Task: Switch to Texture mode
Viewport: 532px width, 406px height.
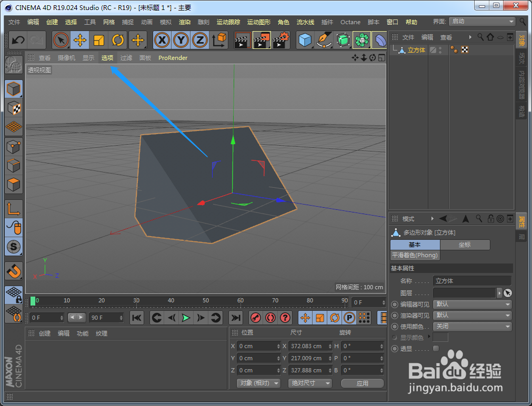Action: point(14,108)
